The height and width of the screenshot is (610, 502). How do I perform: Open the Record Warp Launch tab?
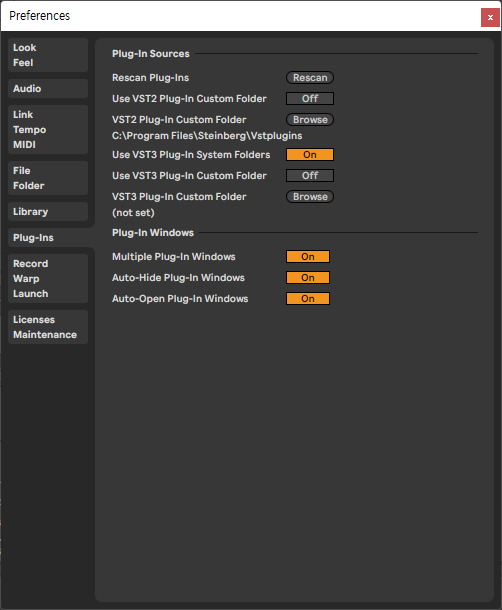click(x=48, y=279)
